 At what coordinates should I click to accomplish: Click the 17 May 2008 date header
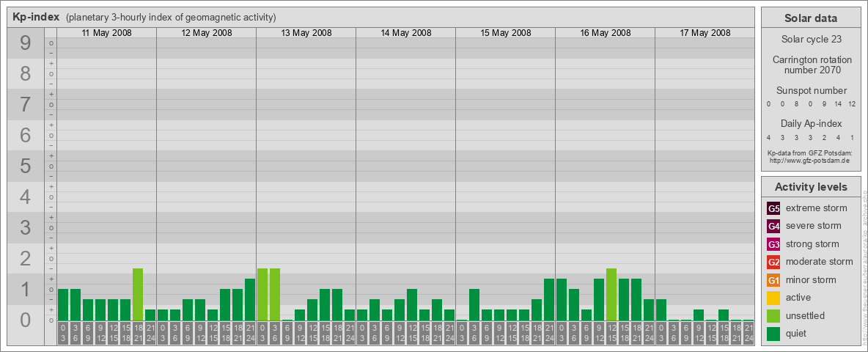(705, 33)
